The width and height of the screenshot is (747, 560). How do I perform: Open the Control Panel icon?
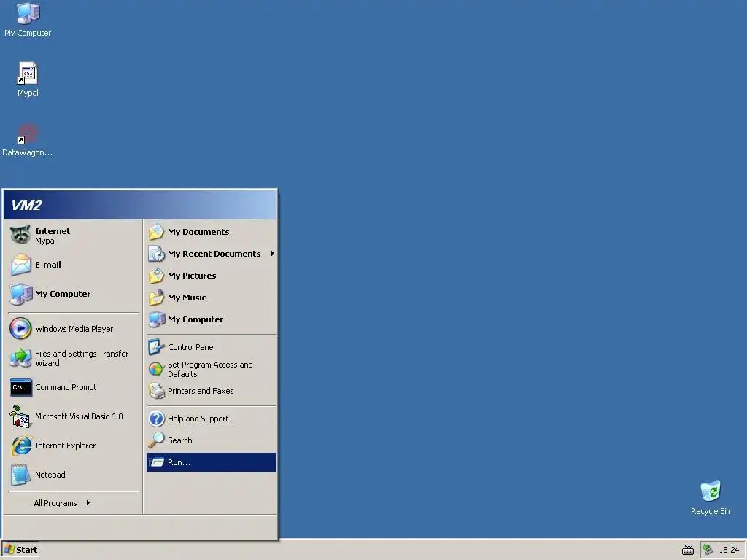point(156,347)
